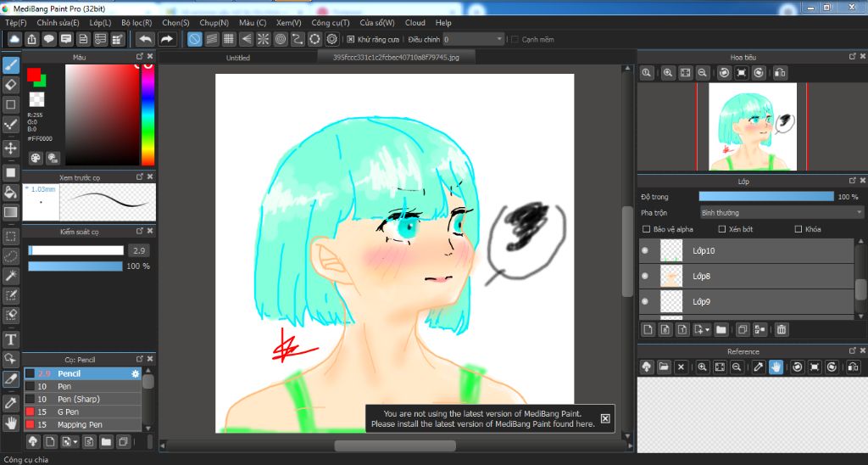Viewport: 868px width, 465px height.
Task: Toggle Bảo vệ alpha checkbox
Action: tap(646, 229)
